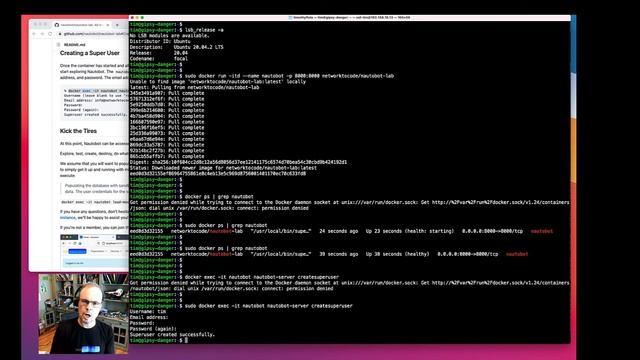Click the presenter webcam video overlay
This screenshot has width=640, height=360.
pos(83,313)
